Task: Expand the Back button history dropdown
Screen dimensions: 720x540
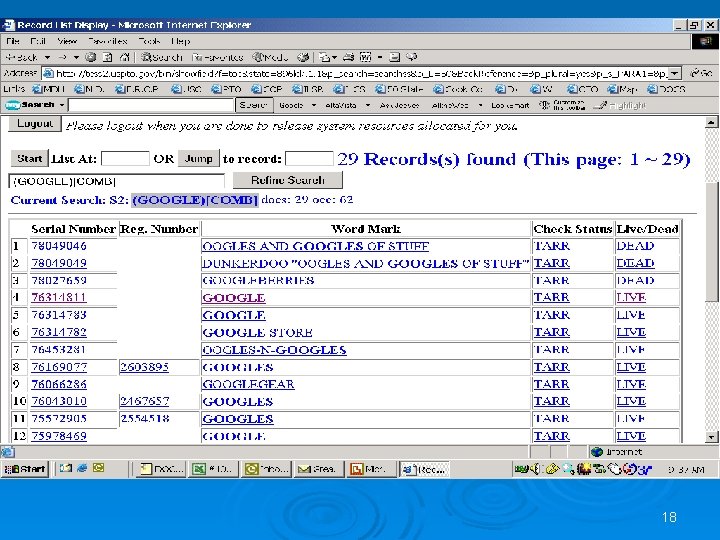Action: (47, 57)
